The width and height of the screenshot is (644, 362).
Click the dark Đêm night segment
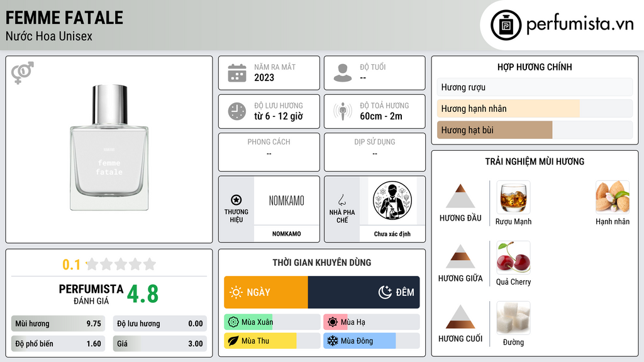(x=364, y=292)
